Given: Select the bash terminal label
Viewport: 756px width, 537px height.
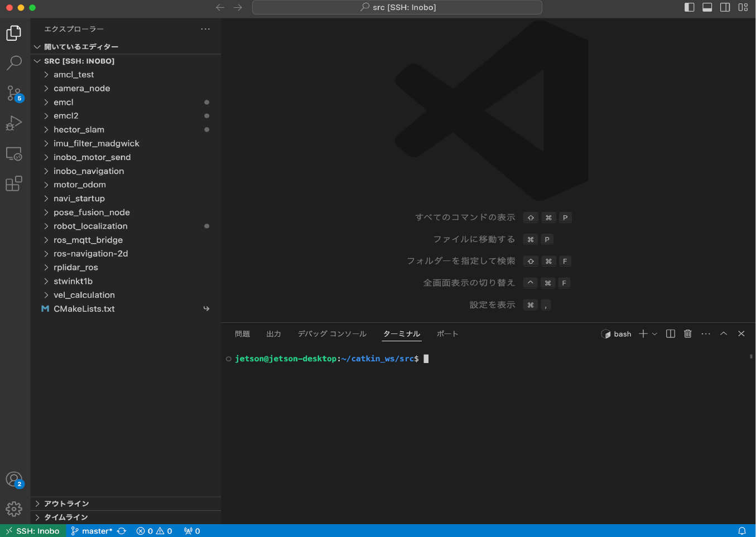Looking at the screenshot, I should click(617, 334).
